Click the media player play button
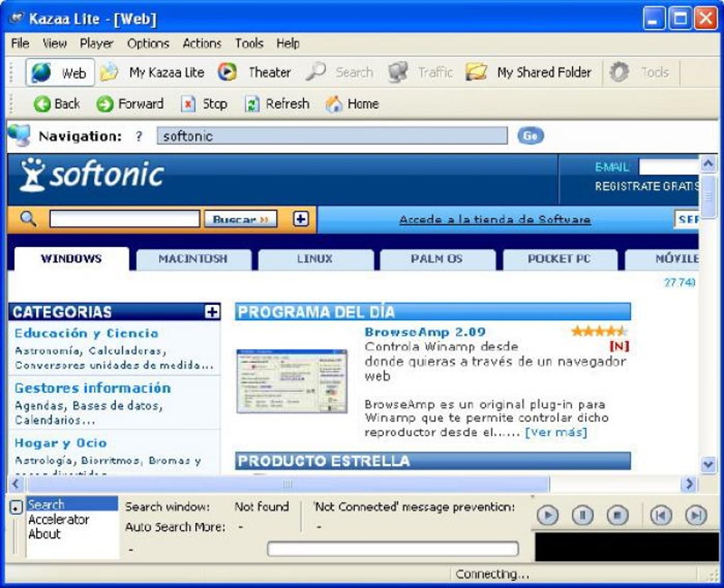Screen dimensions: 724x588 click(548, 515)
